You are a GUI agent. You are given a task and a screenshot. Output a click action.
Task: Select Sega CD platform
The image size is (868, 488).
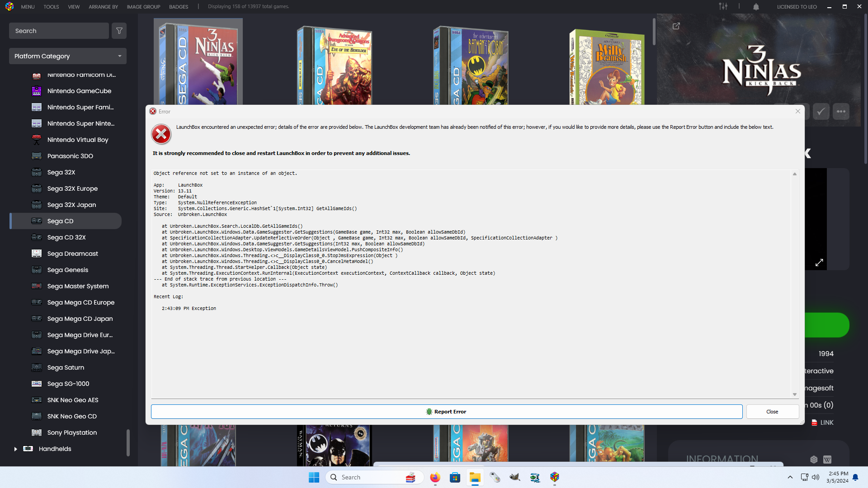pyautogui.click(x=66, y=221)
